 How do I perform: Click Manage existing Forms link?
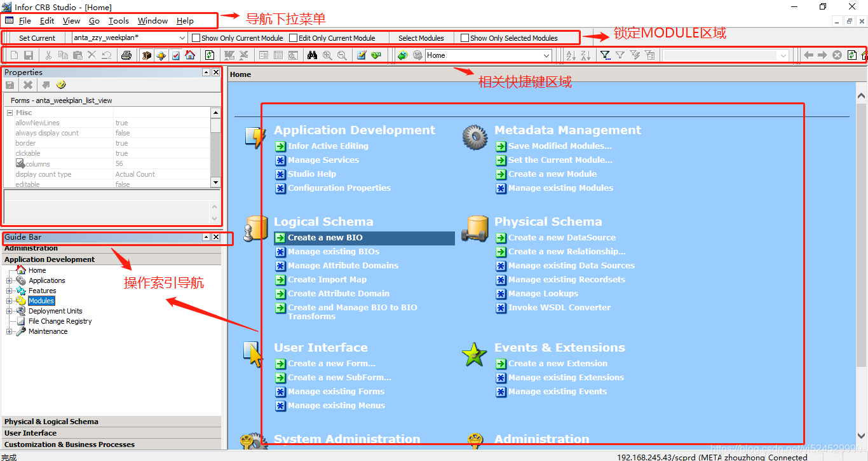coord(336,392)
